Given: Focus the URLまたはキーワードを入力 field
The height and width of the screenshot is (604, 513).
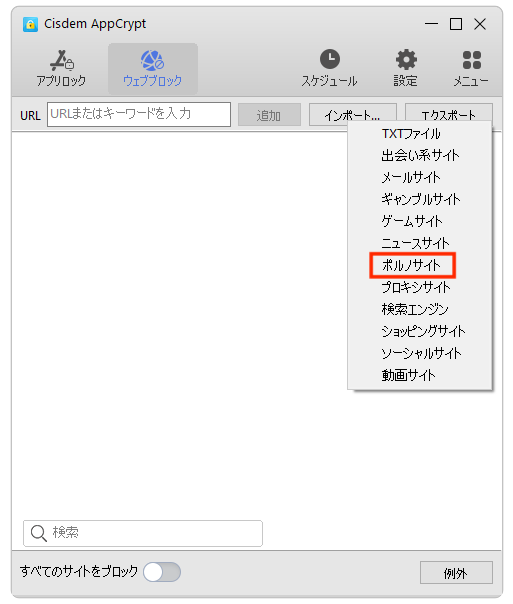Looking at the screenshot, I should (139, 114).
